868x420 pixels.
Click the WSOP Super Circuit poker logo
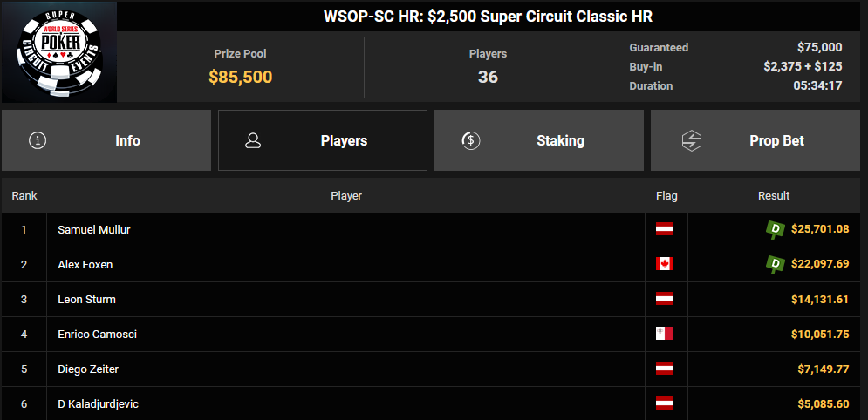(58, 51)
